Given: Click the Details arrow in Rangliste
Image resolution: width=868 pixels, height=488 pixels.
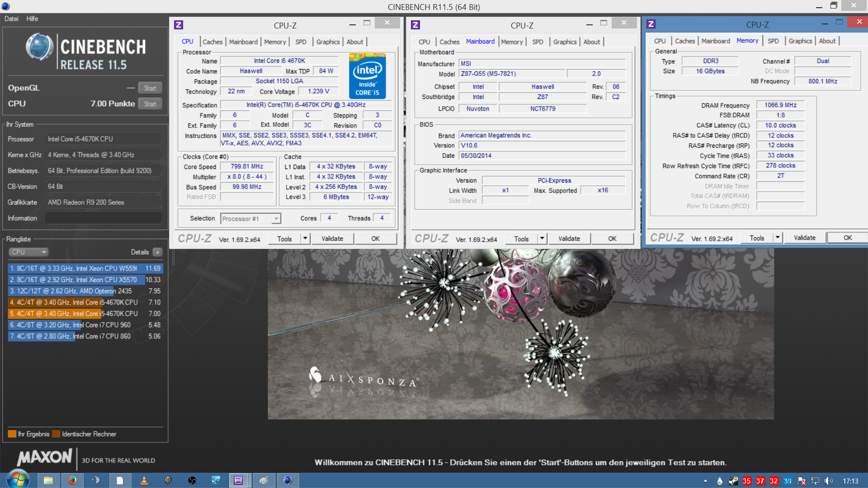Looking at the screenshot, I should (x=157, y=252).
